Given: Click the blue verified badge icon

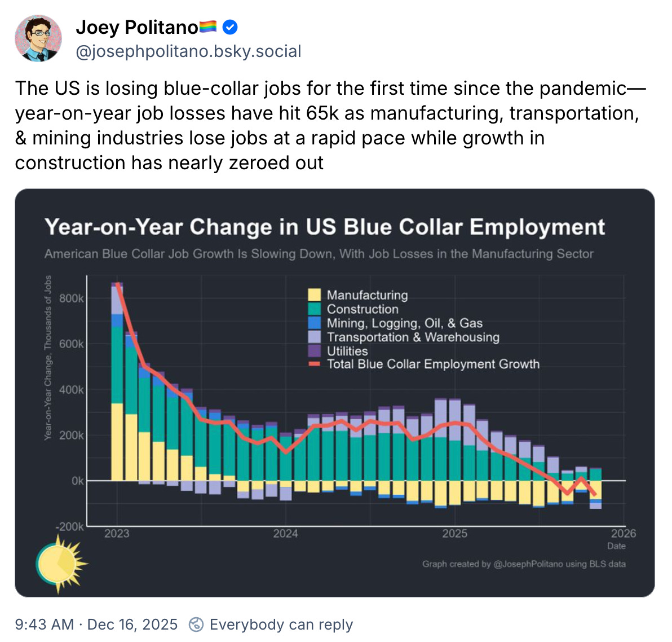Looking at the screenshot, I should point(229,27).
